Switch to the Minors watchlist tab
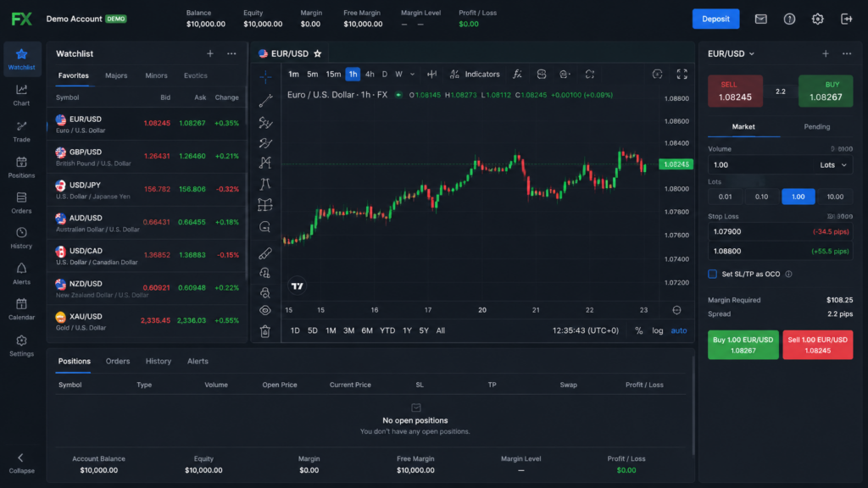Screen dimensions: 868x488 (156, 75)
